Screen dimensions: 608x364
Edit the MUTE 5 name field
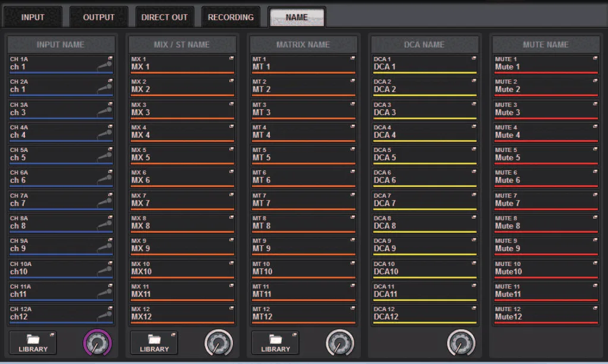pos(546,155)
